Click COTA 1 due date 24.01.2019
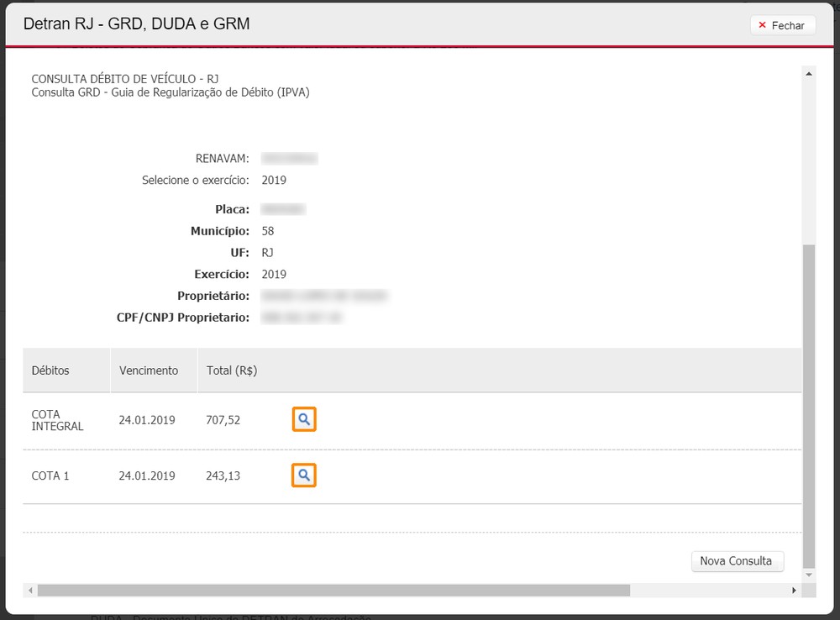840x620 pixels. point(147,476)
